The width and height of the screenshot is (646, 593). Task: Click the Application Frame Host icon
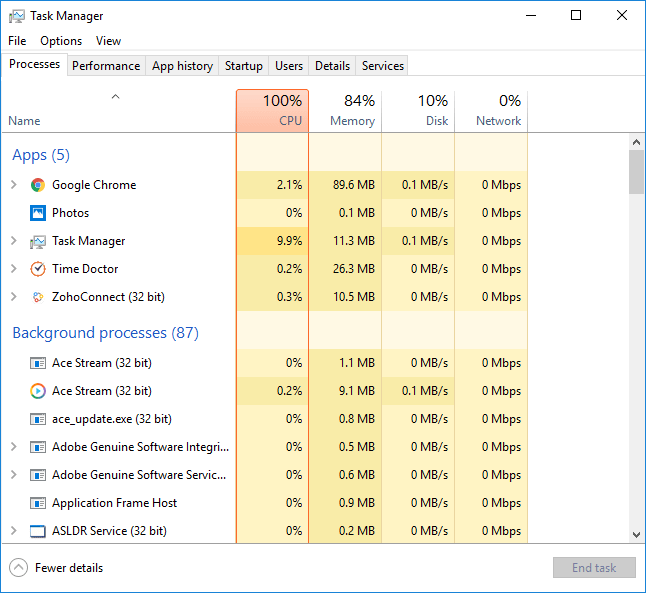(x=38, y=503)
